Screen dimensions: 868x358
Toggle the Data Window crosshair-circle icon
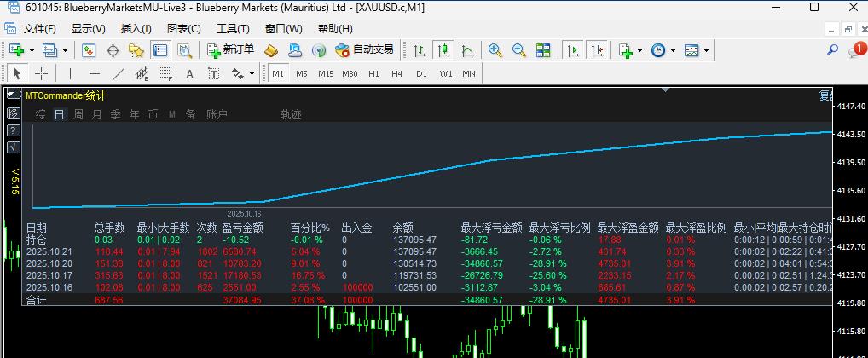(x=113, y=50)
